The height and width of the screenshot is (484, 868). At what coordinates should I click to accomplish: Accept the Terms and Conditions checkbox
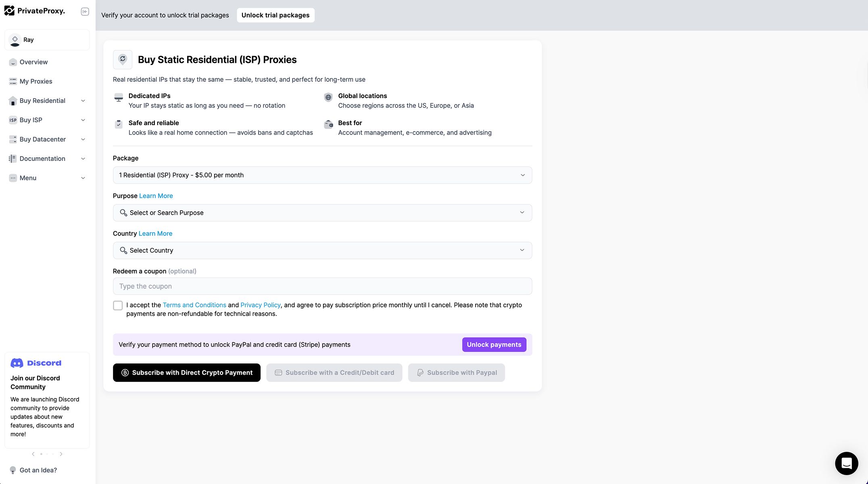[118, 306]
